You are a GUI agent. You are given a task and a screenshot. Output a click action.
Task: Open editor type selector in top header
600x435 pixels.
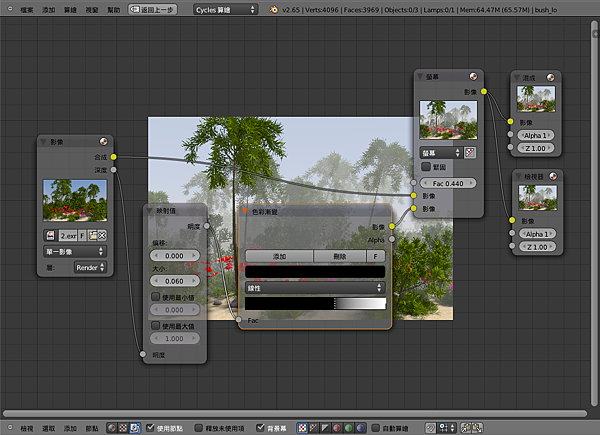(10, 9)
